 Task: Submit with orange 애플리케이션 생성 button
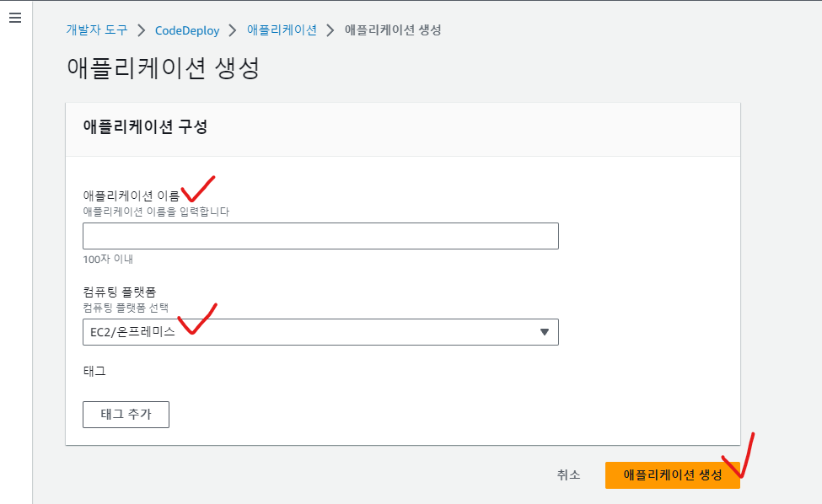(672, 475)
